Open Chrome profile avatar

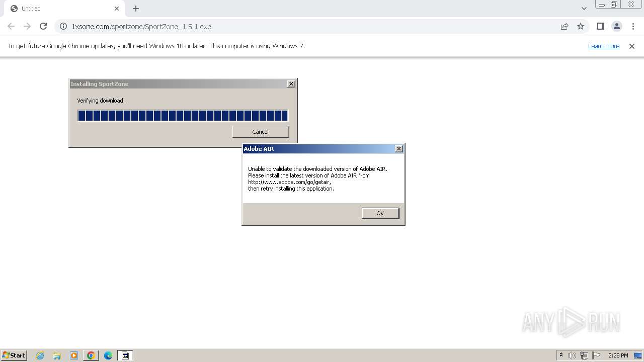[x=616, y=26]
